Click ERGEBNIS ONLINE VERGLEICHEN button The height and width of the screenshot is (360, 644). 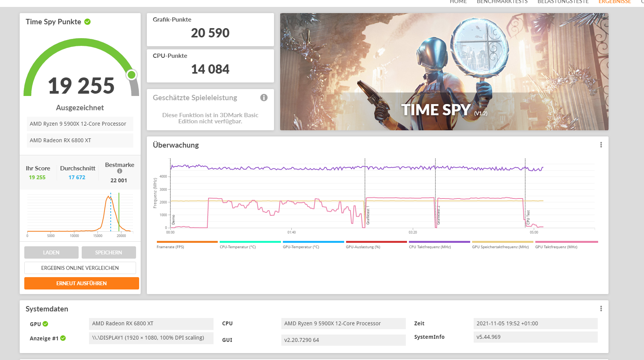point(80,268)
